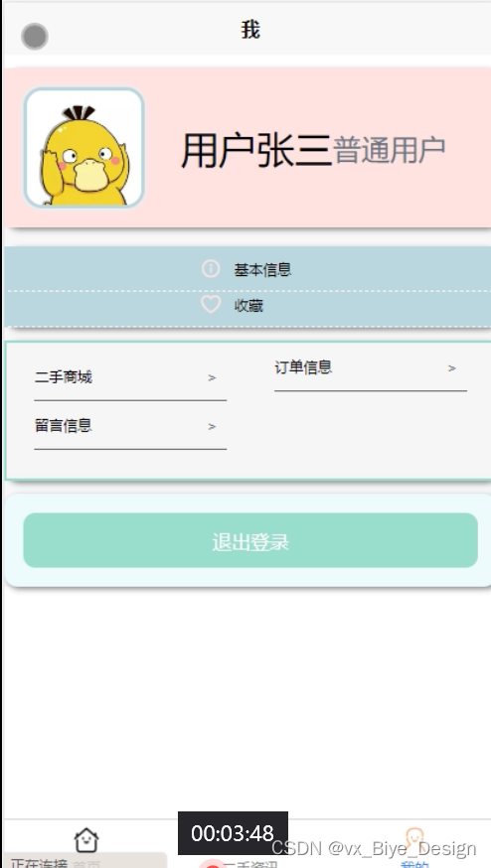
Task: Open the 基本信息 row
Action: coord(247,269)
